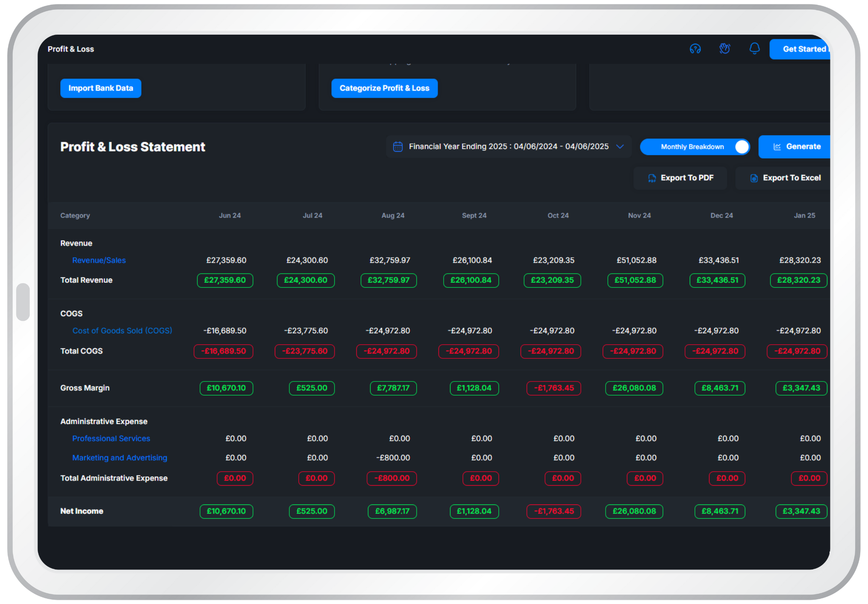Click the Oct 24 Net Income value

(553, 511)
